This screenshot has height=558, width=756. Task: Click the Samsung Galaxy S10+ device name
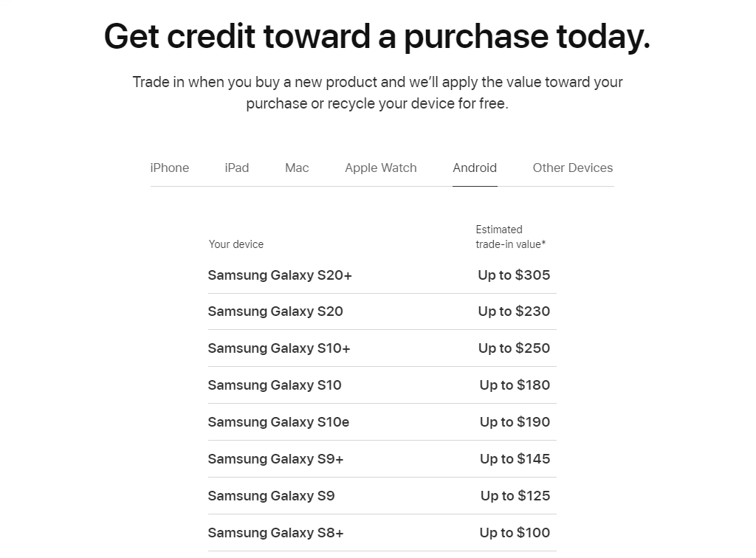coord(279,348)
